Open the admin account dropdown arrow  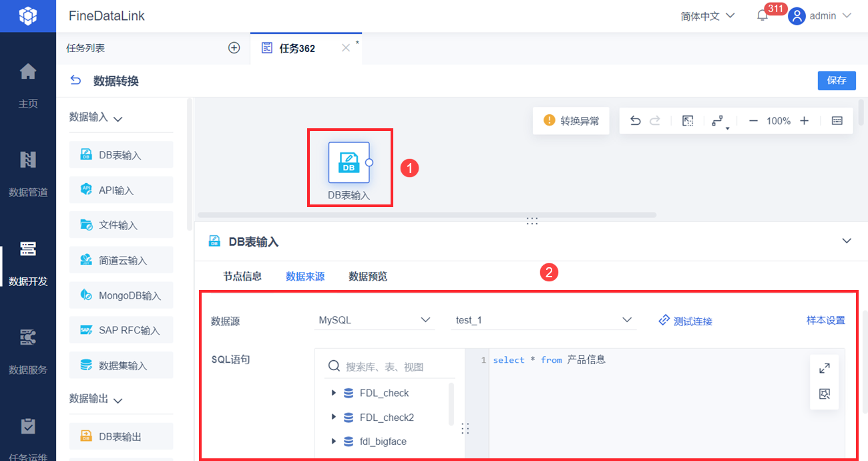847,15
